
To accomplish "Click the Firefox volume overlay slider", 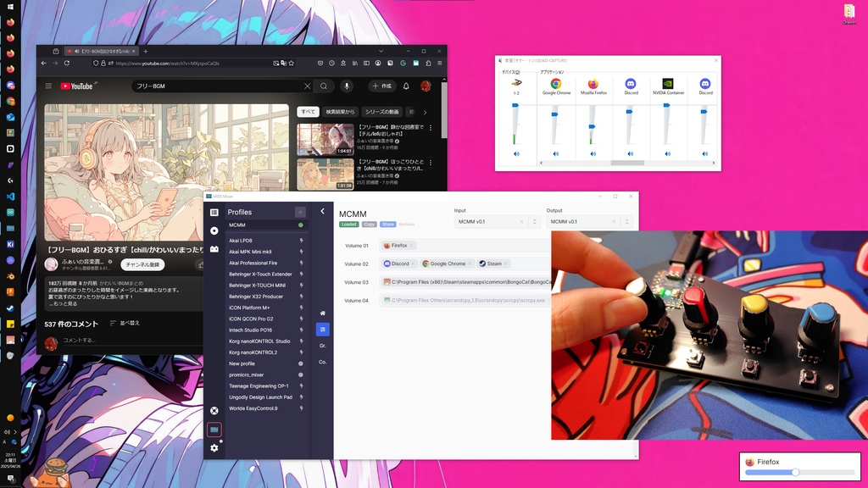I will [x=800, y=473].
